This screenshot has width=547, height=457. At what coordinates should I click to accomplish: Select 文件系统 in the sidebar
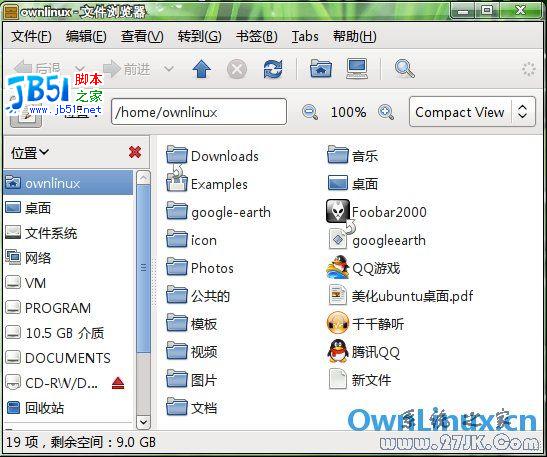42,233
